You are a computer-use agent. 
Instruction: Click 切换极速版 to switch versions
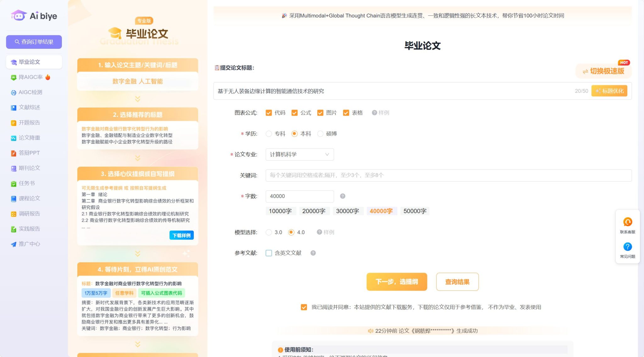tap(603, 71)
